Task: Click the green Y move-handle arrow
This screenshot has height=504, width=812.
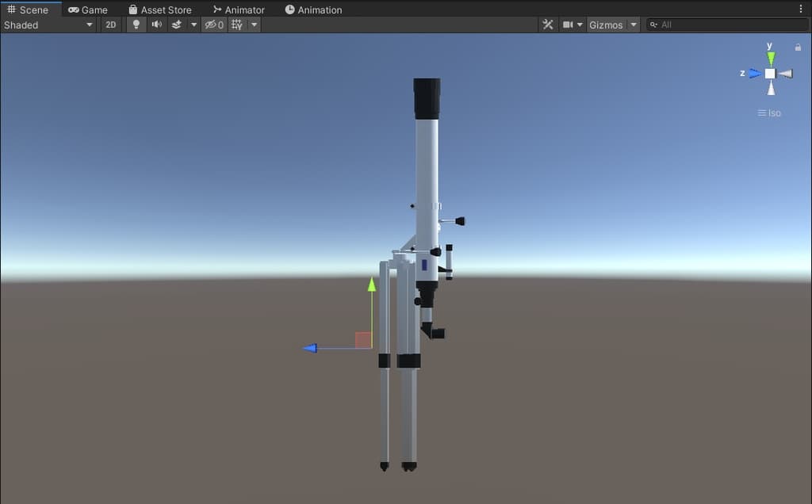Action: [372, 284]
